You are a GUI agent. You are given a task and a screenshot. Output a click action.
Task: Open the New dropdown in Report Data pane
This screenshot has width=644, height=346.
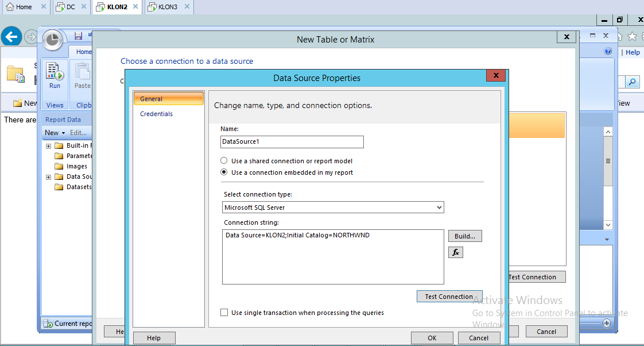pyautogui.click(x=55, y=133)
